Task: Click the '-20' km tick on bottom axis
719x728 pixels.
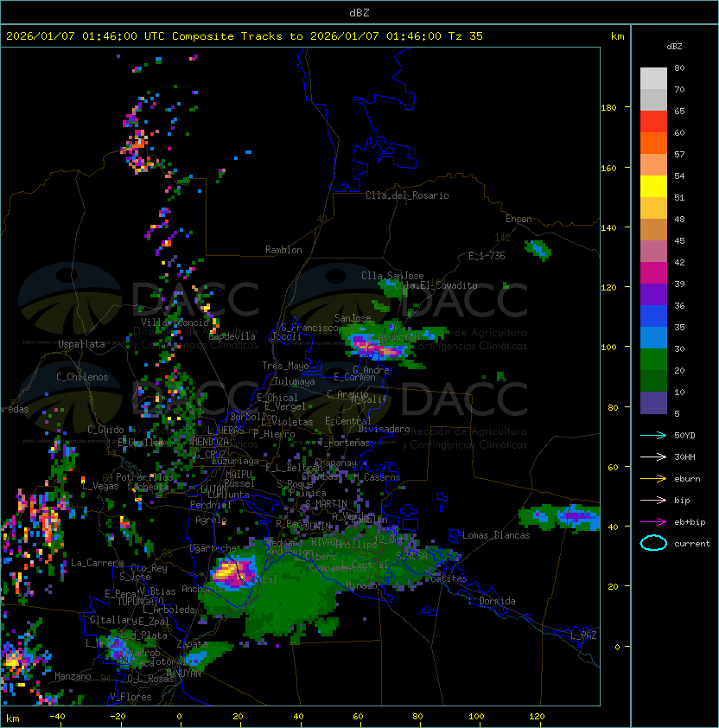Action: point(118,717)
